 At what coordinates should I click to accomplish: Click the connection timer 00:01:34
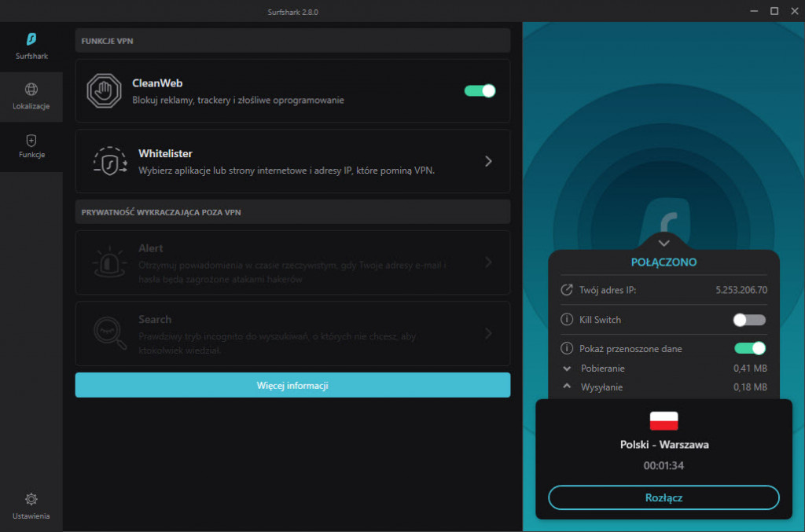pos(663,466)
